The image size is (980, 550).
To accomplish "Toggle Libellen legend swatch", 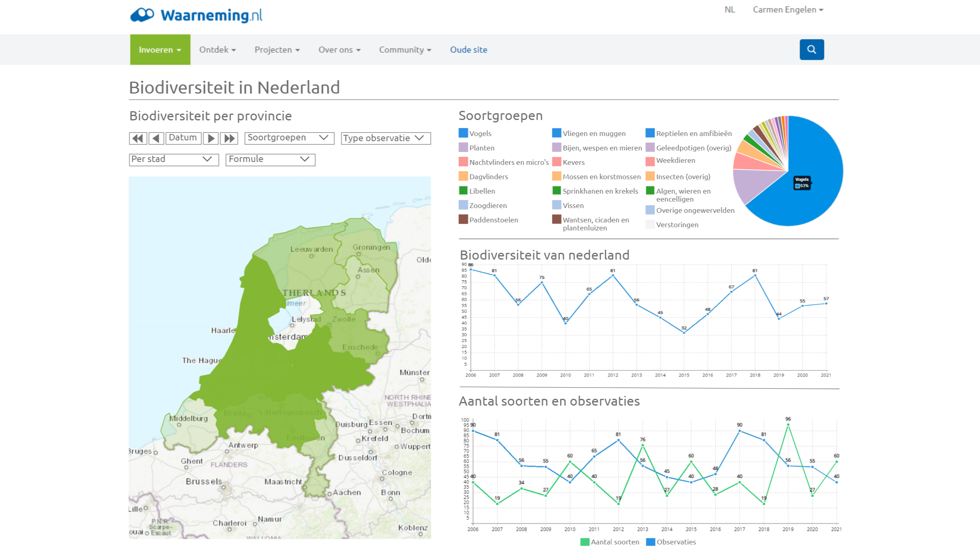I will [463, 190].
